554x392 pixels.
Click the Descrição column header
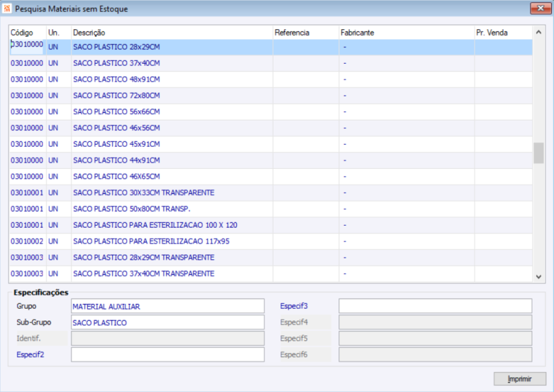point(172,33)
